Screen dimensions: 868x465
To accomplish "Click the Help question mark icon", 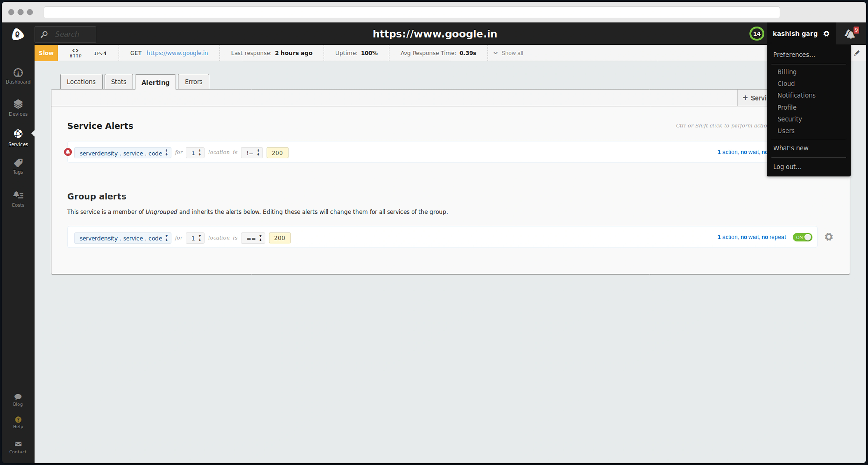I will [18, 420].
